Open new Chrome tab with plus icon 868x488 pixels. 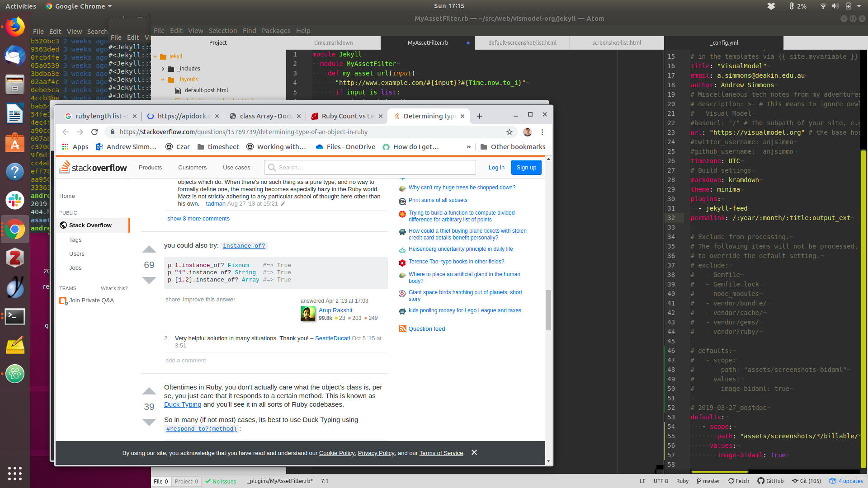480,116
